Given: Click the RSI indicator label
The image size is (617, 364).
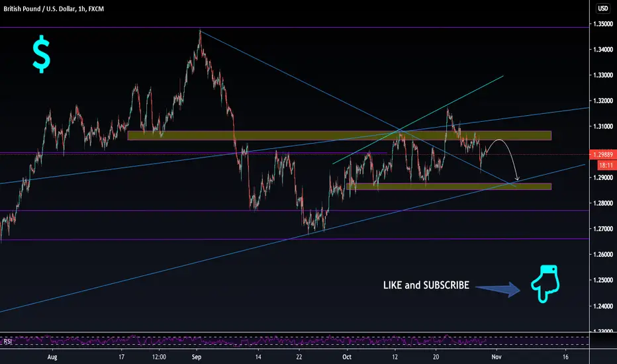Looking at the screenshot, I should coord(7,341).
